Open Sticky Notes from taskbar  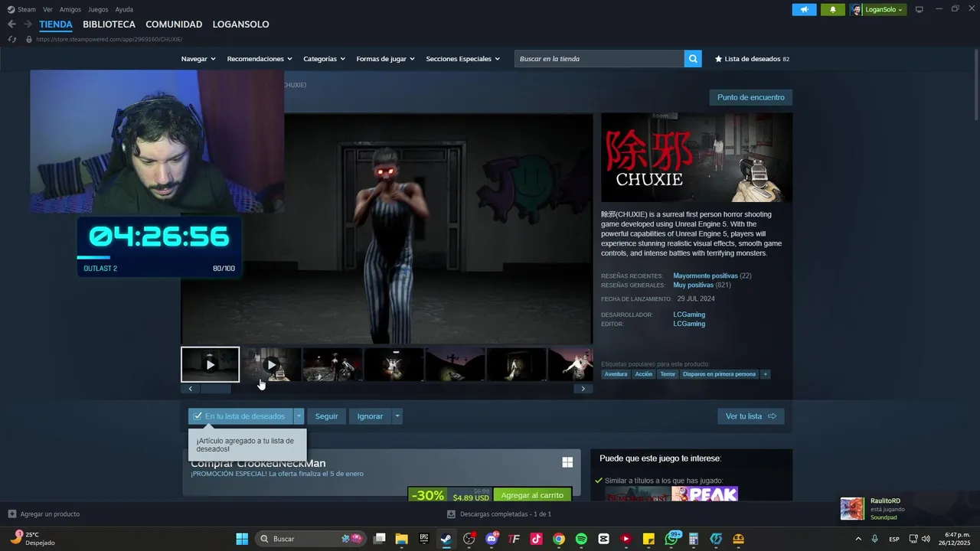tap(648, 539)
